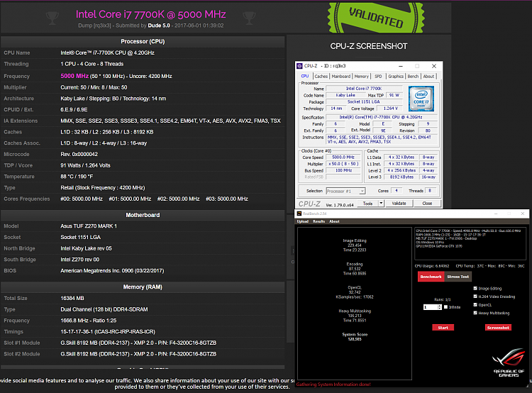Minimize the CPU-Z window
This screenshot has height=393, width=532.
(x=401, y=66)
